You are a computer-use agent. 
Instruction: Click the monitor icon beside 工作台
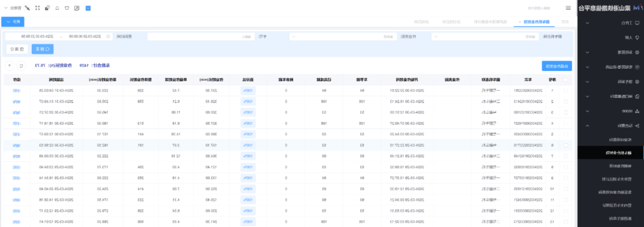click(637, 23)
